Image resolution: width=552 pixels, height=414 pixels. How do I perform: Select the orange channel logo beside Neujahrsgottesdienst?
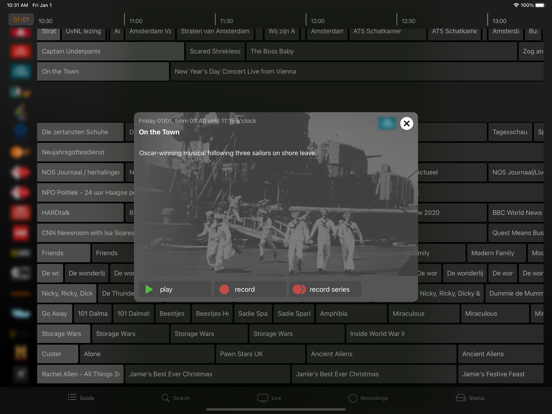point(20,152)
